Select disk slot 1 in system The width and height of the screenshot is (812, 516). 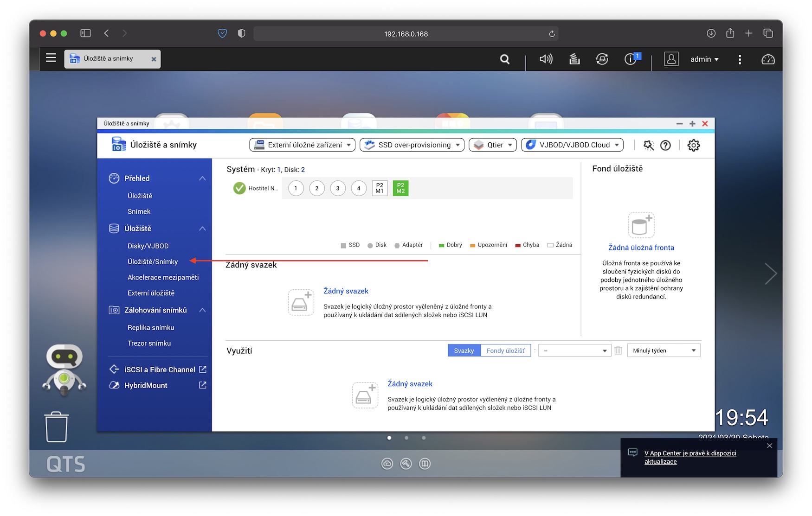296,188
